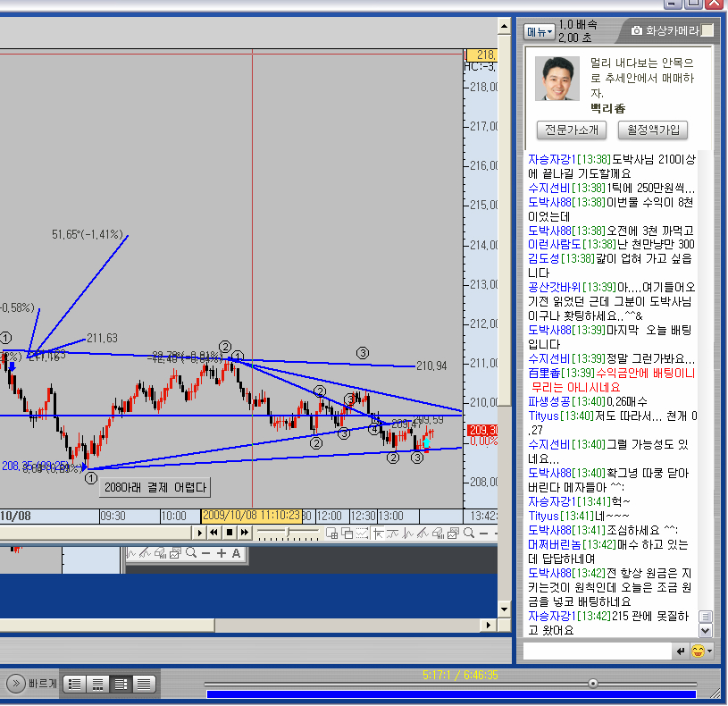Screen dimensions: 728x706
Task: Expand the 빠르게 speed control arrows
Action: point(16,684)
